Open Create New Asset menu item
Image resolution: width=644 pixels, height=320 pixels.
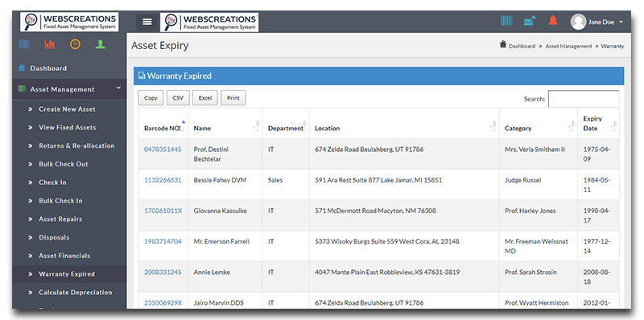pyautogui.click(x=67, y=109)
